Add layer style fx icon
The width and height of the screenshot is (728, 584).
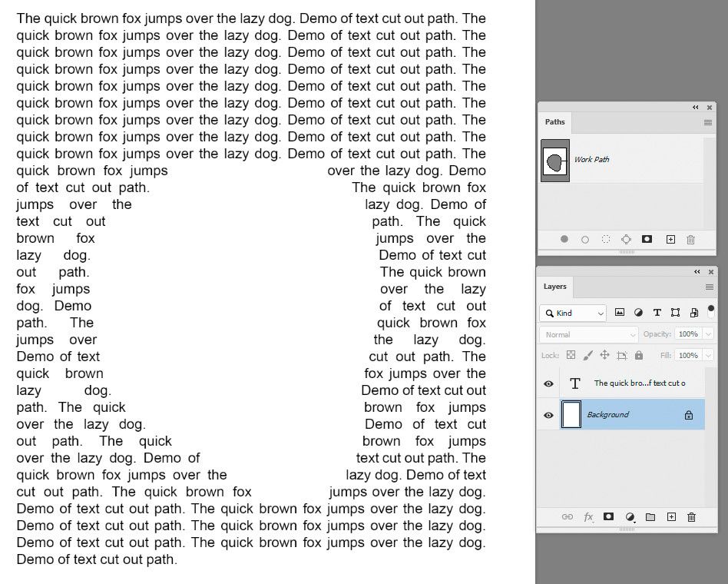coord(588,516)
